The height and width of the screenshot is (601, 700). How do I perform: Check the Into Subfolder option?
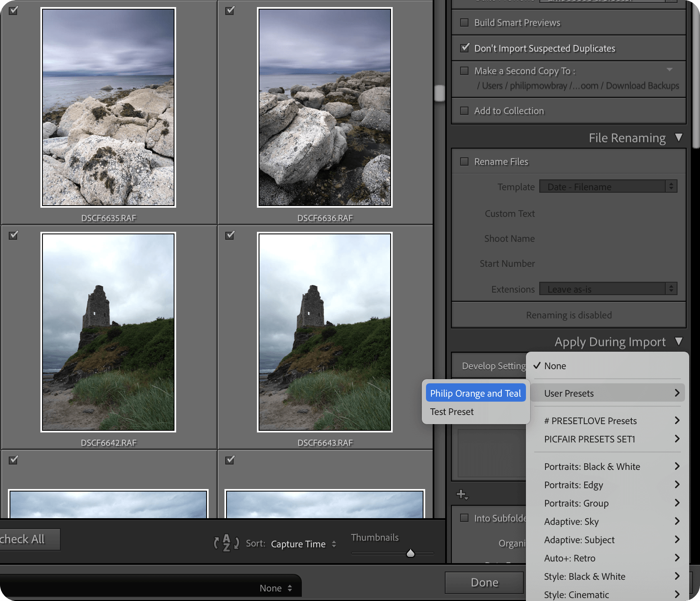[464, 518]
